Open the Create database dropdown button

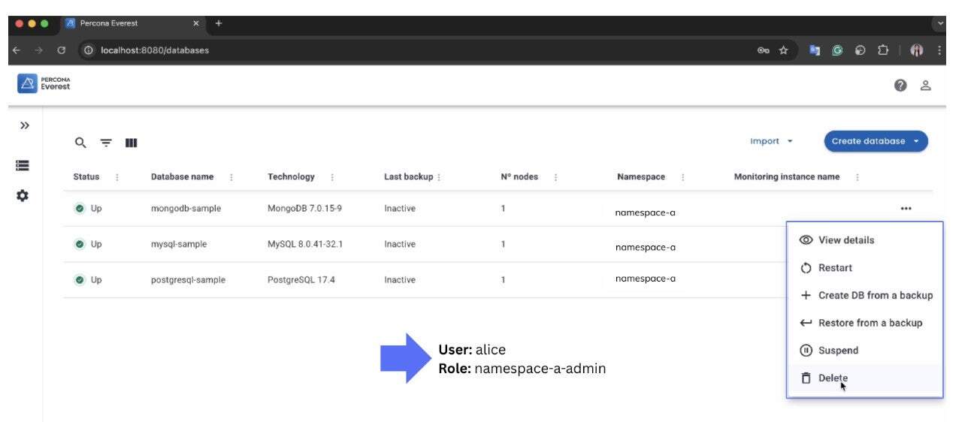tap(876, 141)
